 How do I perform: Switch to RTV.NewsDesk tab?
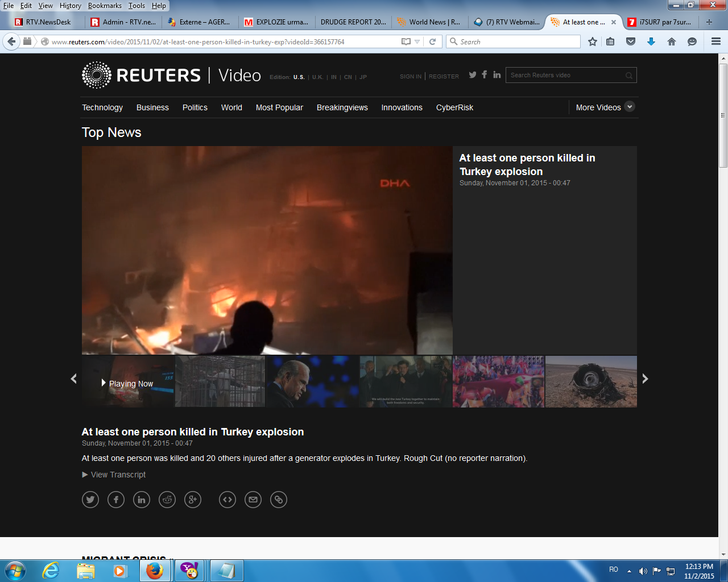point(48,22)
